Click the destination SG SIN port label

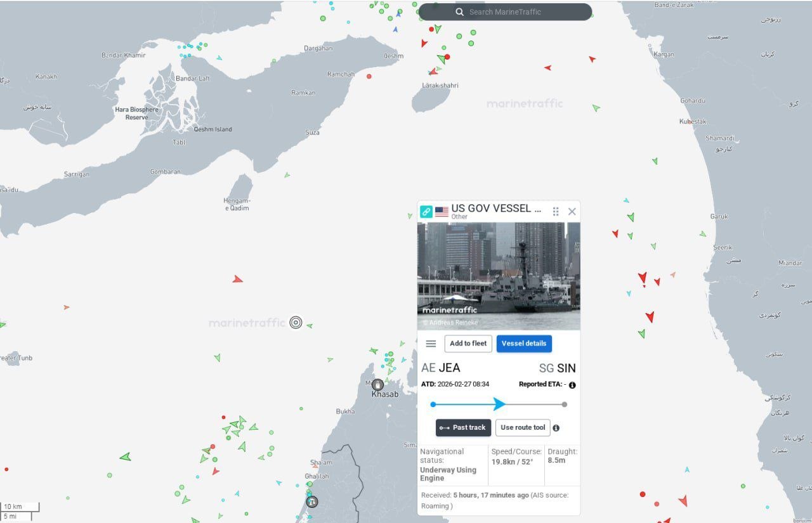[x=557, y=368]
